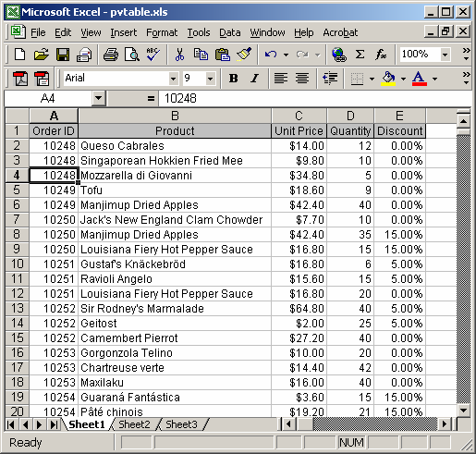This screenshot has width=476, height=454.
Task: Cut selection with the scissors icon
Action: point(179,55)
